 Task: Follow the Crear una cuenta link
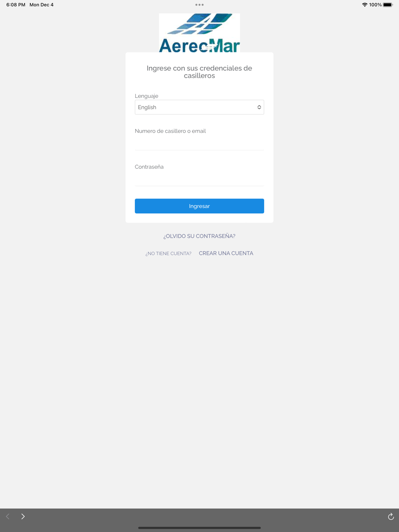click(226, 253)
